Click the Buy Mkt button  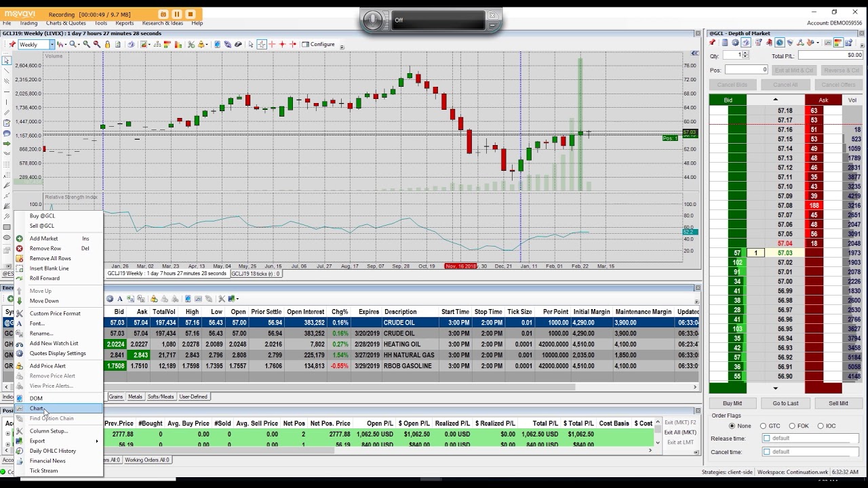click(732, 403)
